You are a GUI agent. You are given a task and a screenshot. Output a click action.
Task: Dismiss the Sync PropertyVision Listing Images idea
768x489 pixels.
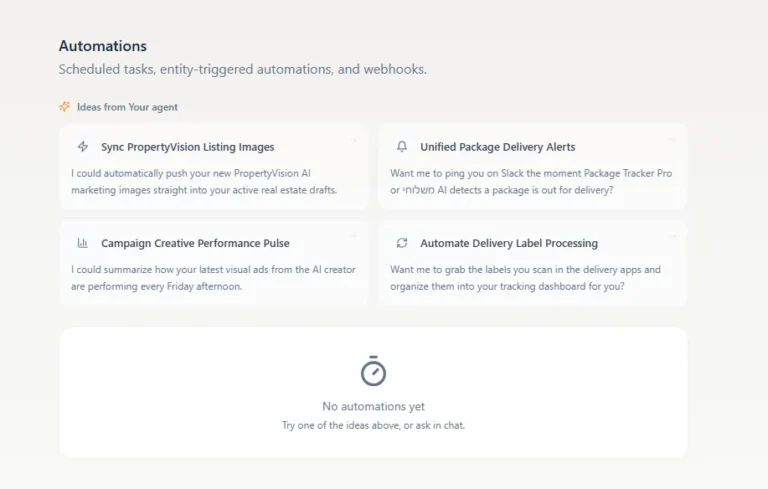coord(354,139)
